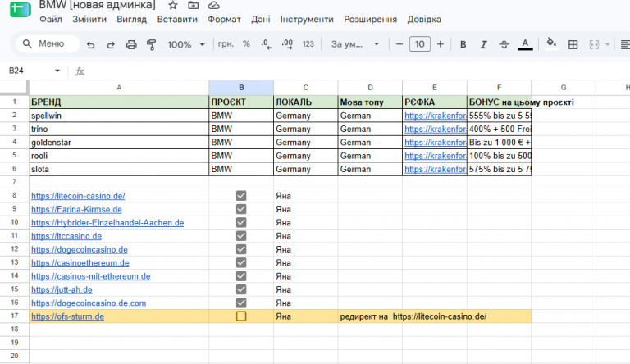Open horizontal align options
The width and height of the screenshot is (630, 364).
tap(625, 44)
